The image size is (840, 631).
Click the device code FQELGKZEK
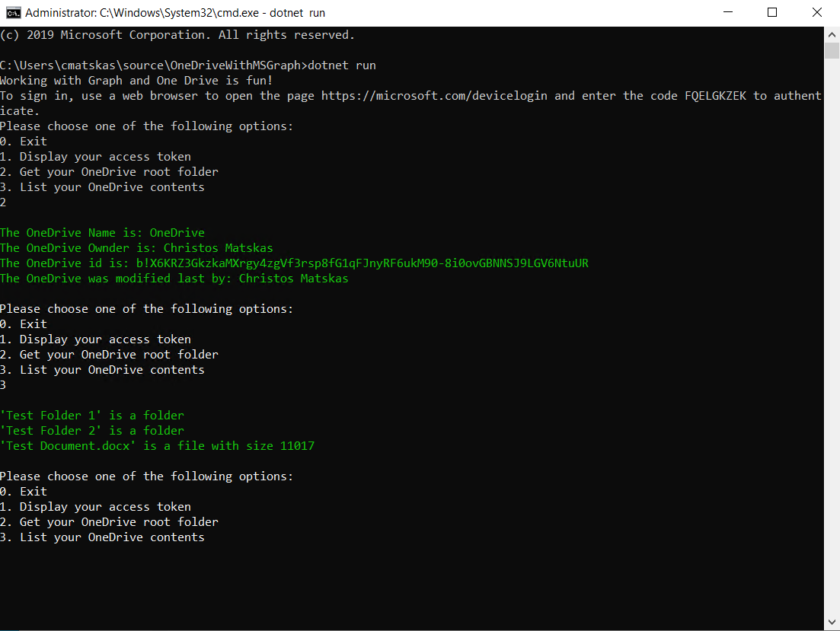click(x=715, y=96)
